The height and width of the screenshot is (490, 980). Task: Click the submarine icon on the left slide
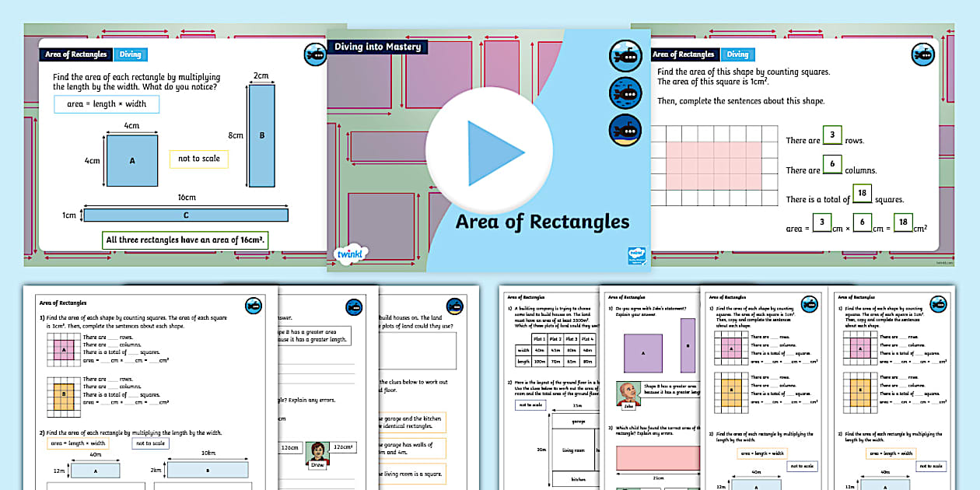pos(315,55)
